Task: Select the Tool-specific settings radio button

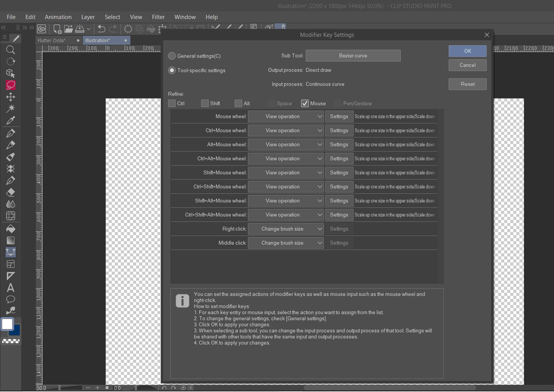Action: click(x=172, y=70)
